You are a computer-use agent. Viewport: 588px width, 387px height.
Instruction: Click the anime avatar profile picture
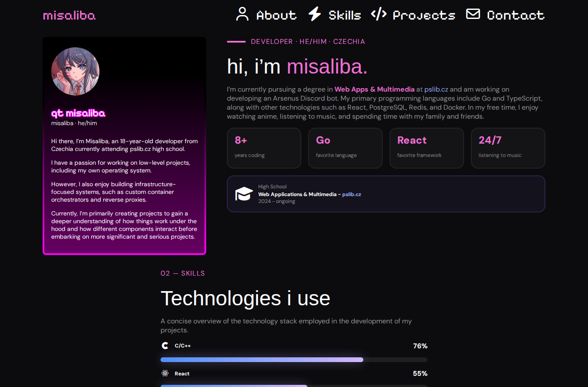point(75,71)
